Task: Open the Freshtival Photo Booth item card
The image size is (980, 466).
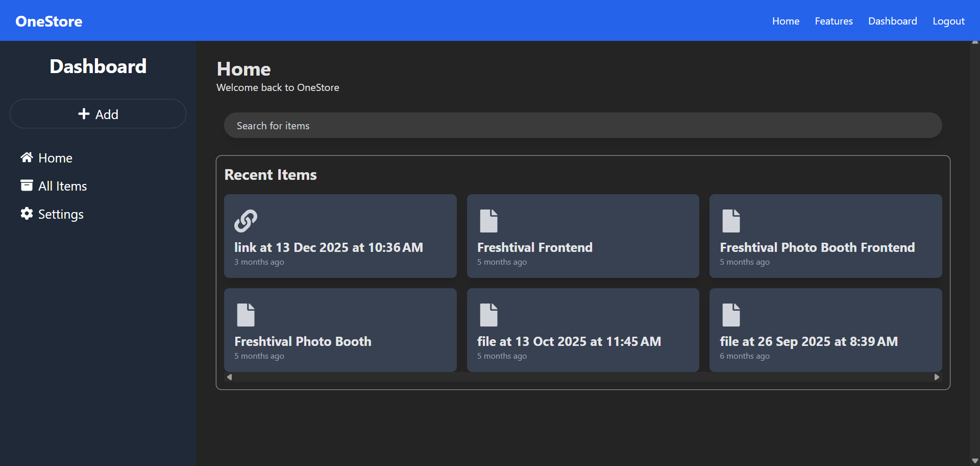Action: 340,330
